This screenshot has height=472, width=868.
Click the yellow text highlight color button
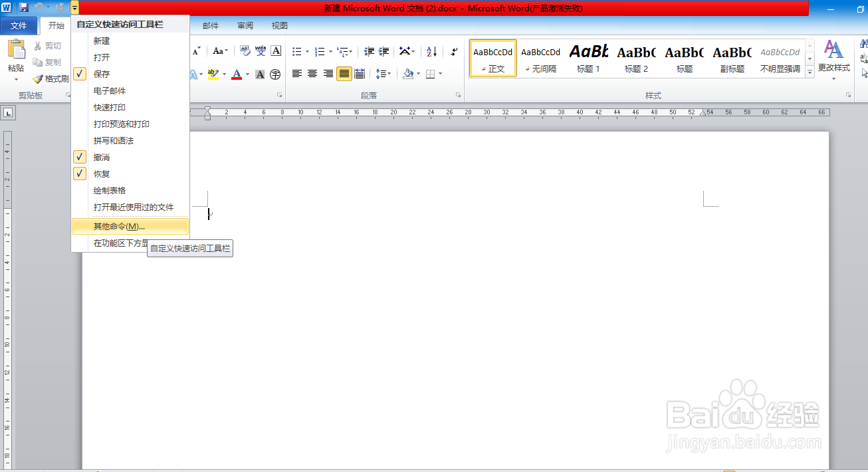(213, 74)
